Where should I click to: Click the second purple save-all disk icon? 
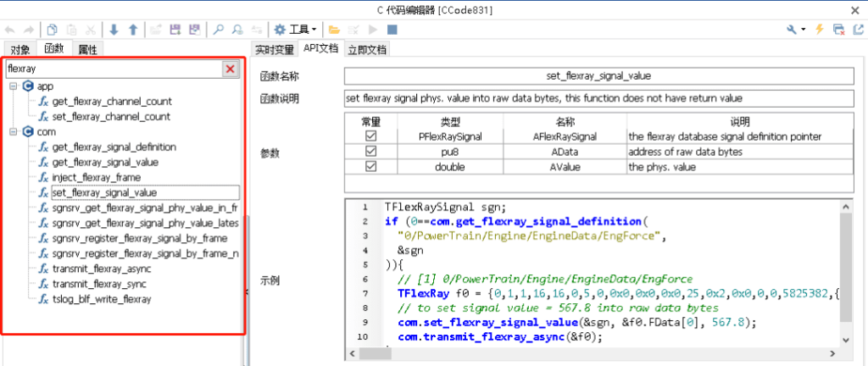click(194, 30)
